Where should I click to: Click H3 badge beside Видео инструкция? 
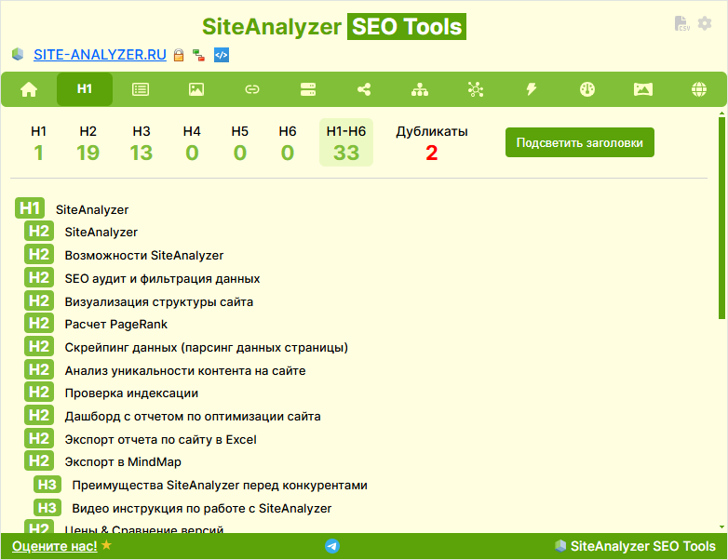[47, 508]
